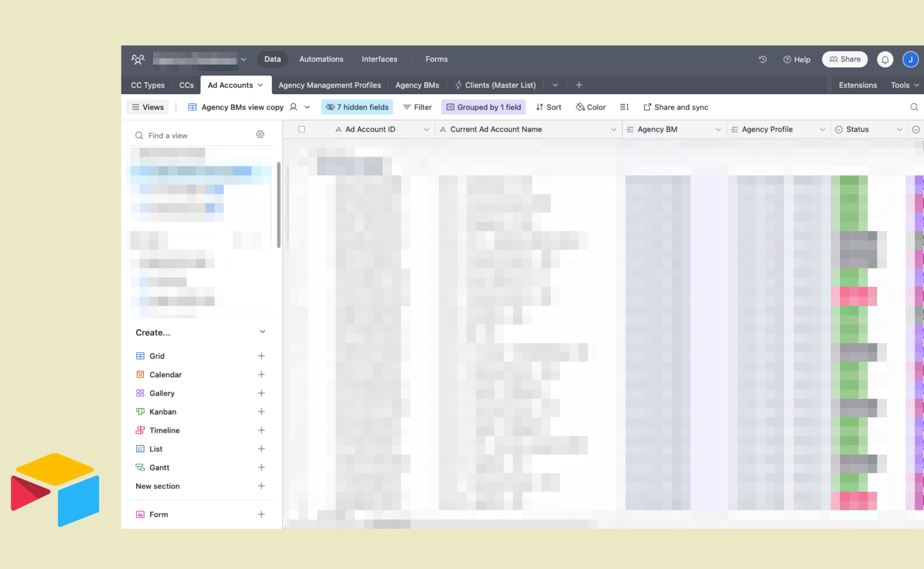Open the Automations tab

tap(321, 59)
